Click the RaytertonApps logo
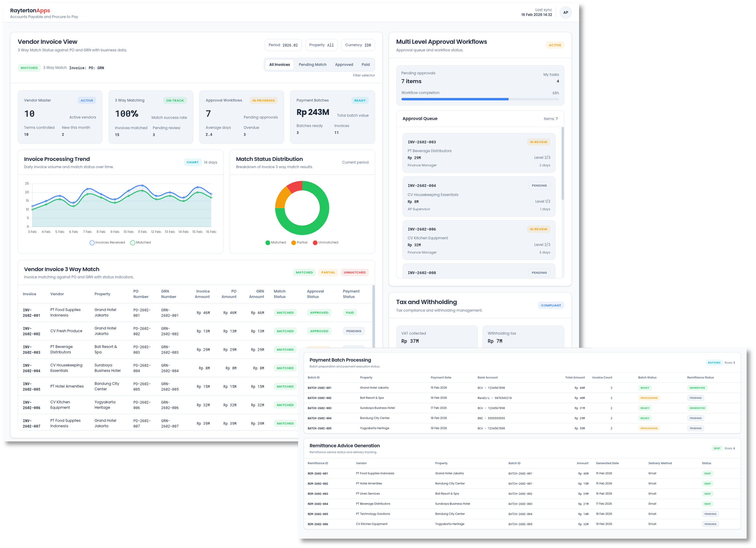Screen dimensions: 756x548 [x=30, y=11]
